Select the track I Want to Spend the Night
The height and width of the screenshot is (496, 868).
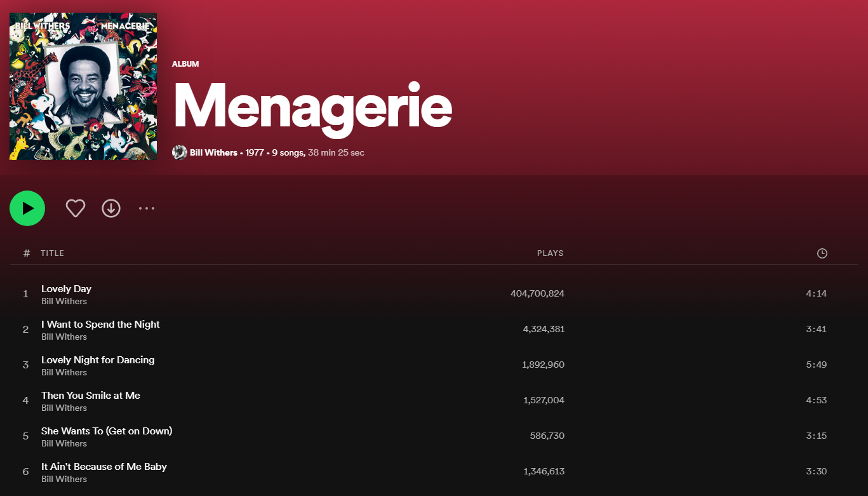100,325
